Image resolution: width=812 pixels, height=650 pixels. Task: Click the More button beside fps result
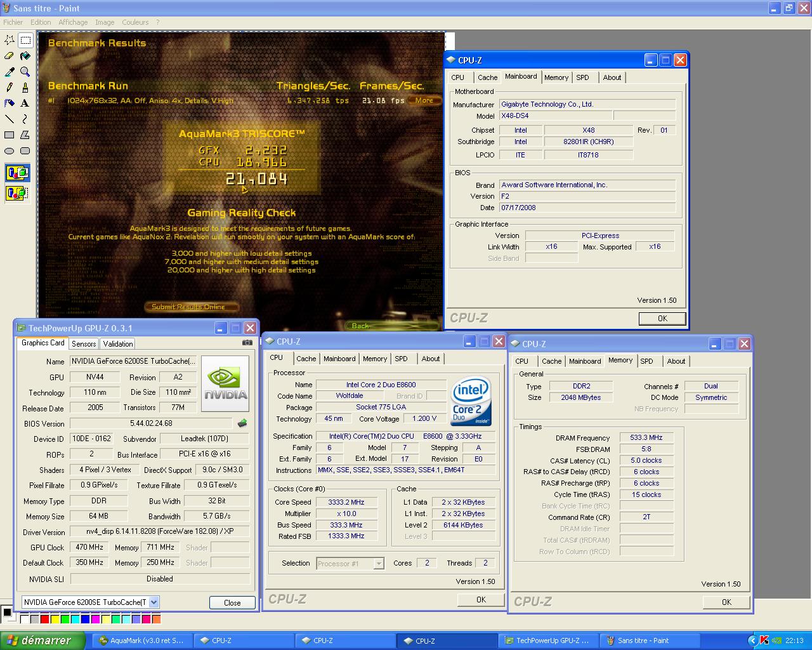(x=424, y=100)
